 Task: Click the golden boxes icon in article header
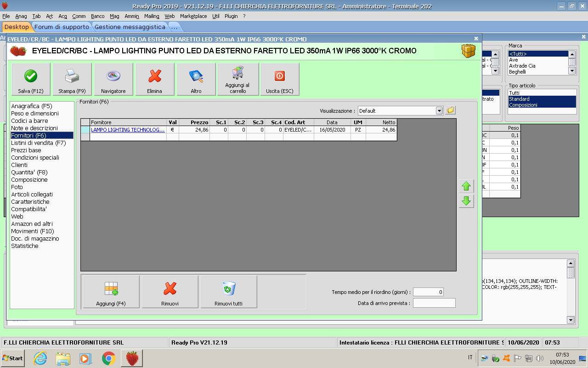tap(469, 51)
